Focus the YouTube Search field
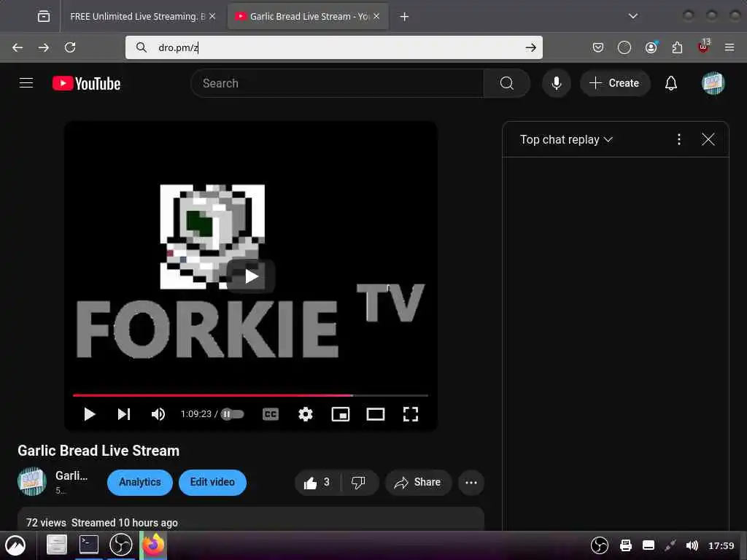Screen dimensions: 747x560 pyautogui.click(x=337, y=83)
